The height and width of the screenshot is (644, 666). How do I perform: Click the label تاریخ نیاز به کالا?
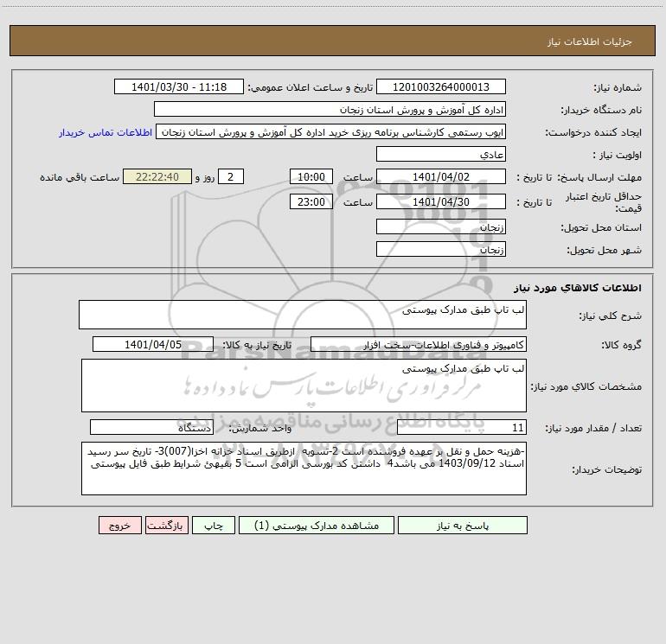(x=257, y=345)
